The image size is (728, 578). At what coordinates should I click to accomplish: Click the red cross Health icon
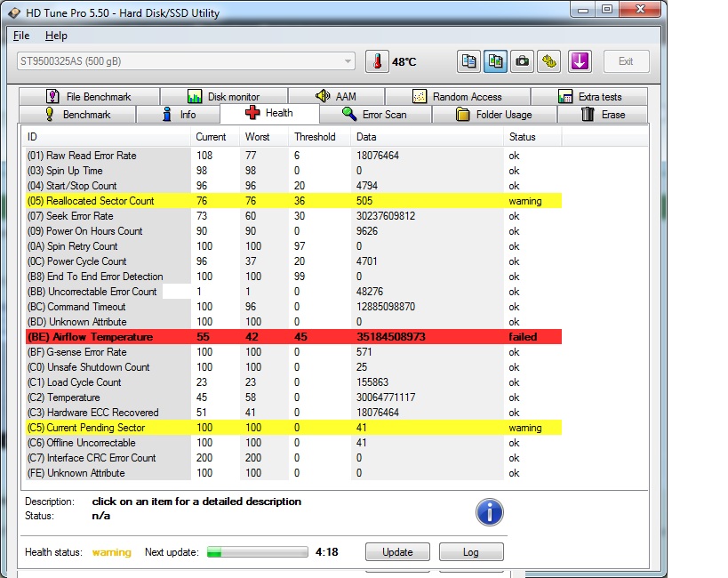(252, 112)
